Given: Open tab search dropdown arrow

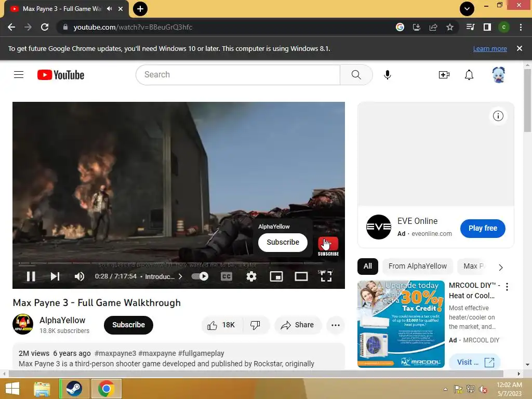Looking at the screenshot, I should (467, 9).
